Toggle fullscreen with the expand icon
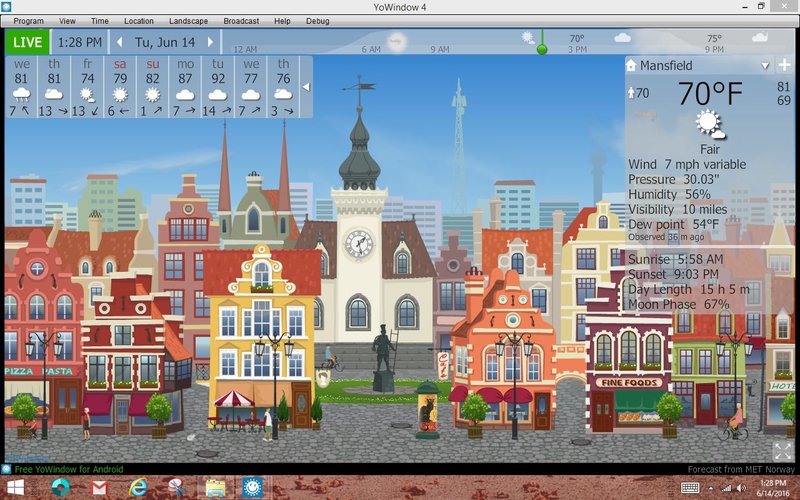Viewport: 800px width, 500px height. 782,452
